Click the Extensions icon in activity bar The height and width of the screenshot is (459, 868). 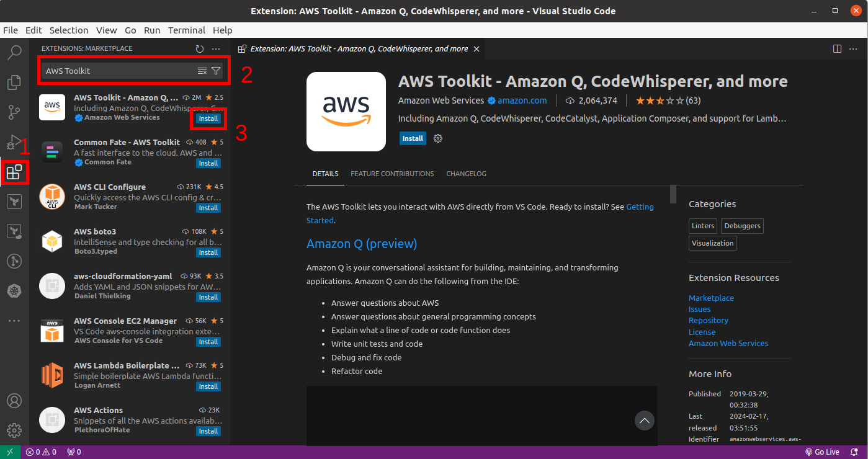(14, 172)
